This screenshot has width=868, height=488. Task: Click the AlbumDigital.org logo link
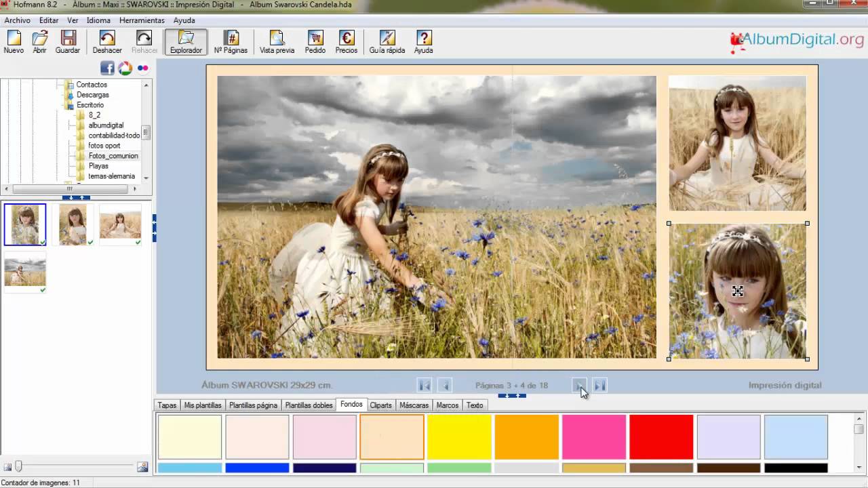(796, 40)
